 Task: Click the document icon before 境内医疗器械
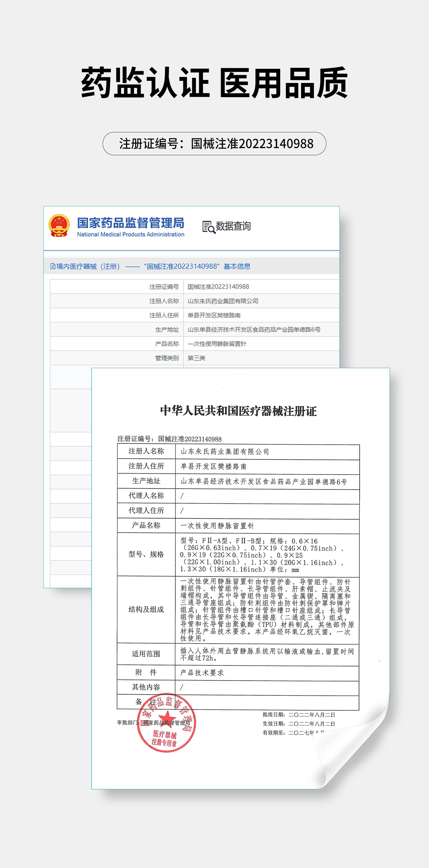point(53,266)
